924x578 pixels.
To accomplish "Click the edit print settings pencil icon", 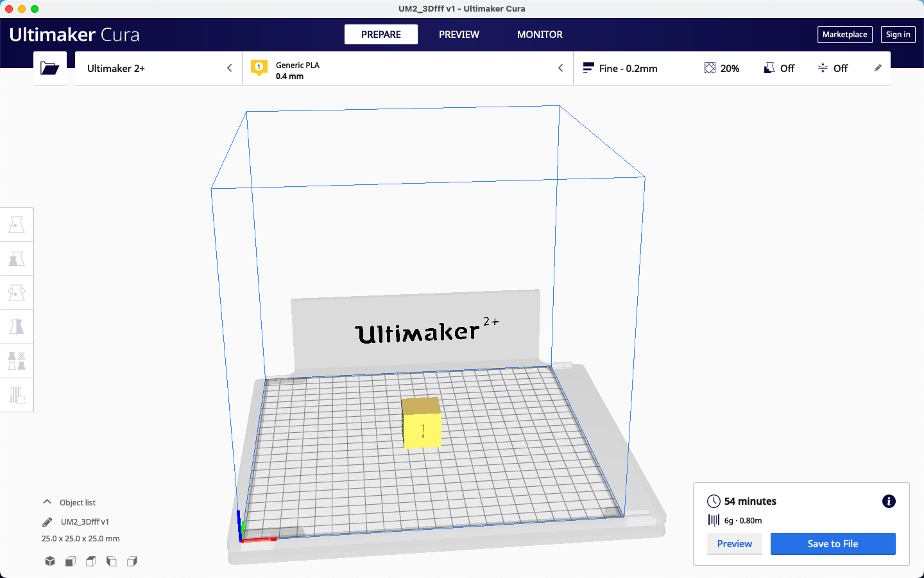I will [878, 68].
